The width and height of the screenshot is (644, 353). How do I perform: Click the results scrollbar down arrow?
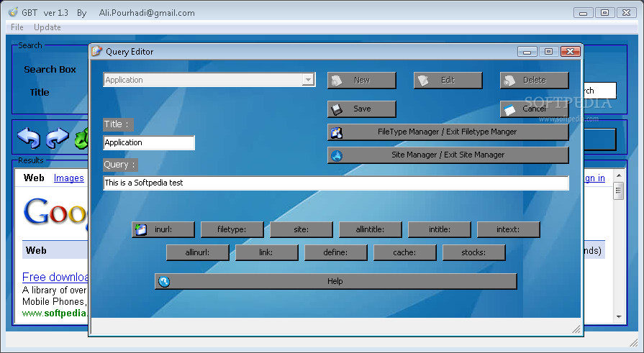click(619, 317)
